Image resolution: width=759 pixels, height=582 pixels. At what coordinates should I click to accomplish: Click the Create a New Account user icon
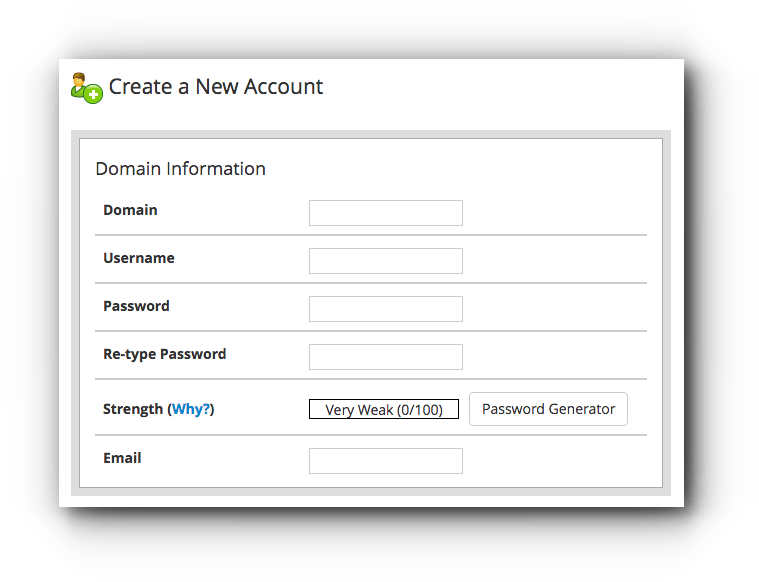coord(87,88)
